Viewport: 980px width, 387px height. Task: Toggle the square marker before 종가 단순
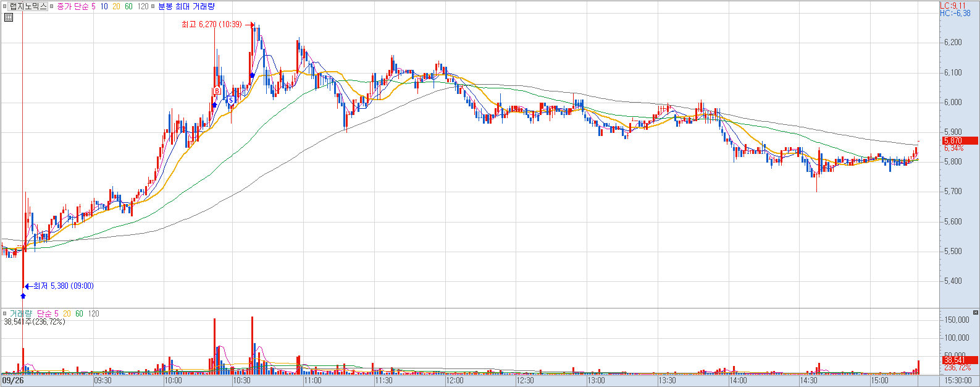point(52,6)
